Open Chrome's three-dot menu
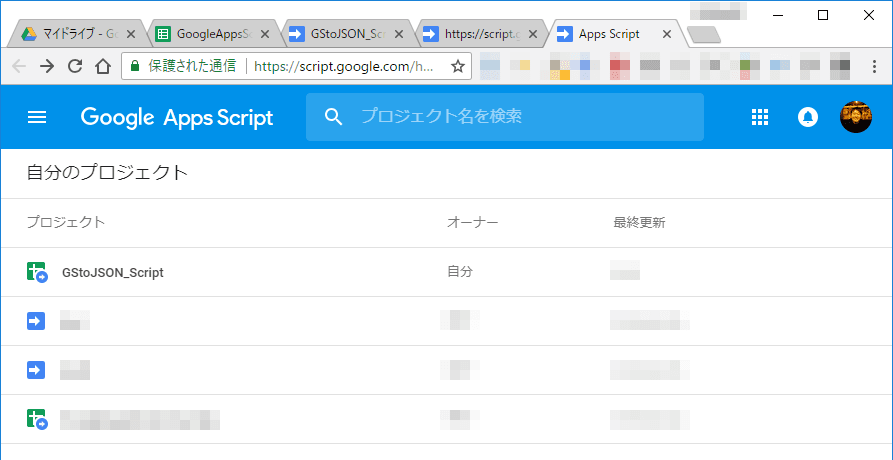893x460 pixels. point(875,67)
